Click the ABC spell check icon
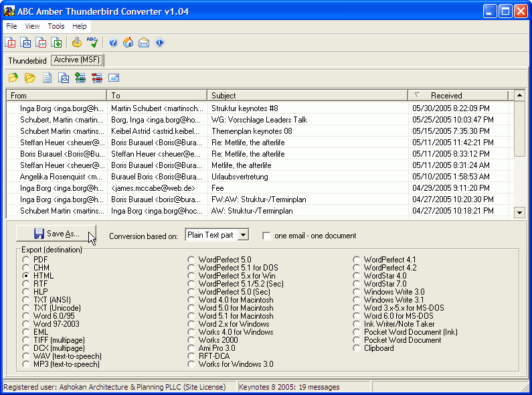532x395 pixels. tap(92, 43)
